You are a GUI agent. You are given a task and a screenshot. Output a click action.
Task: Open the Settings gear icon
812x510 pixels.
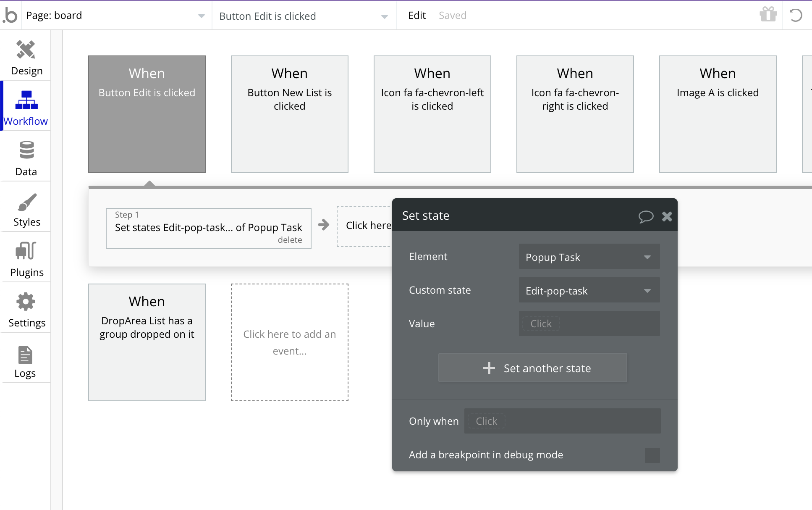(26, 302)
